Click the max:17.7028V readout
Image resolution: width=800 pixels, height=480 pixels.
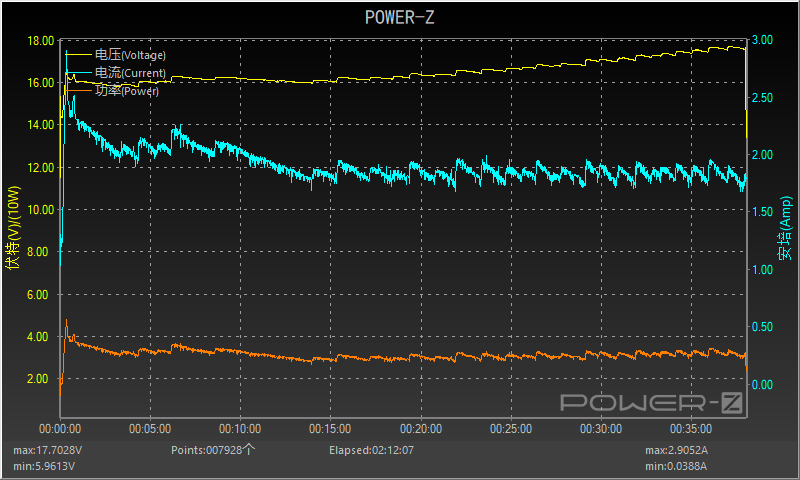point(47,450)
